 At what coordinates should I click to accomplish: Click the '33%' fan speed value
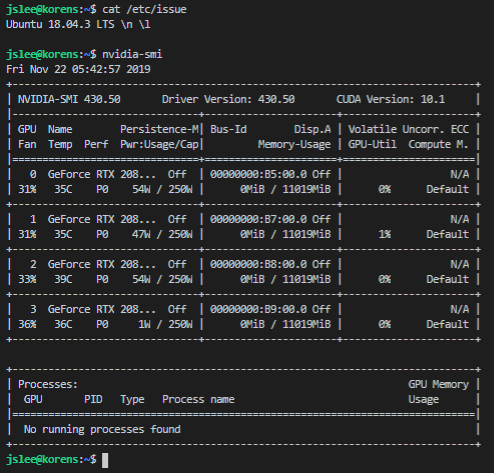click(27, 279)
